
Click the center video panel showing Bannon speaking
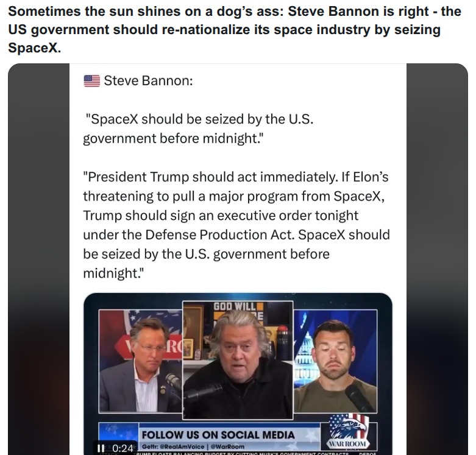click(238, 360)
